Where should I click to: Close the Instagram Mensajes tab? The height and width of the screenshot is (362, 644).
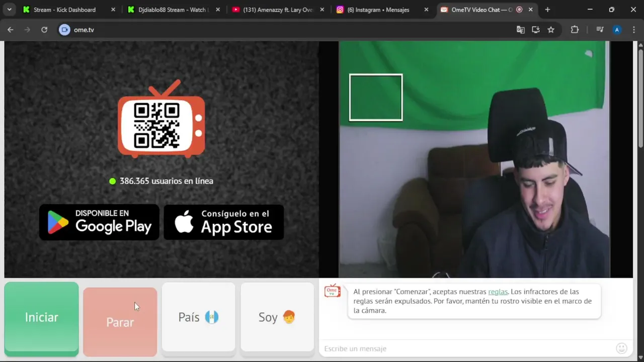tap(427, 10)
